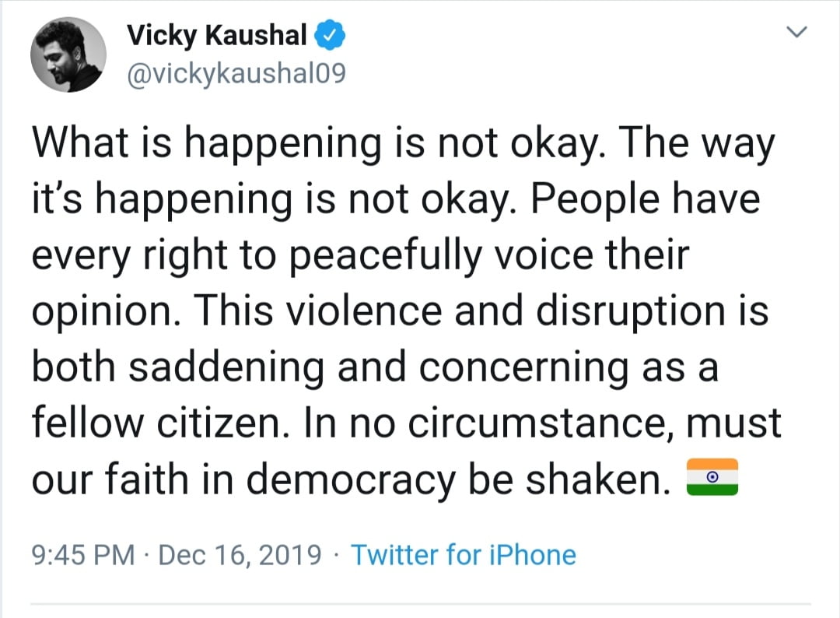
Task: Click the Twitter for iPhone source link
Action: (464, 555)
